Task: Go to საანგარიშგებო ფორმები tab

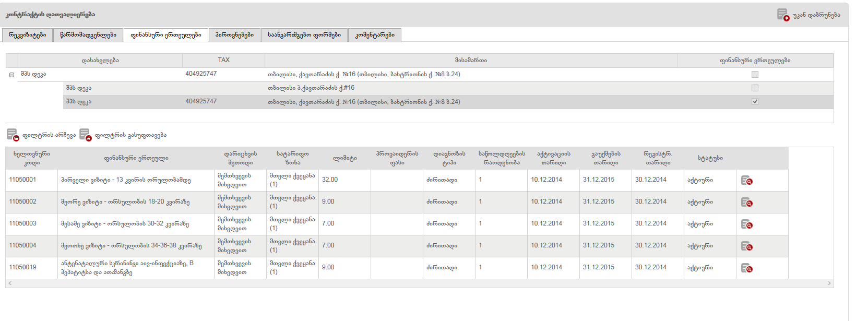Action: pos(304,35)
